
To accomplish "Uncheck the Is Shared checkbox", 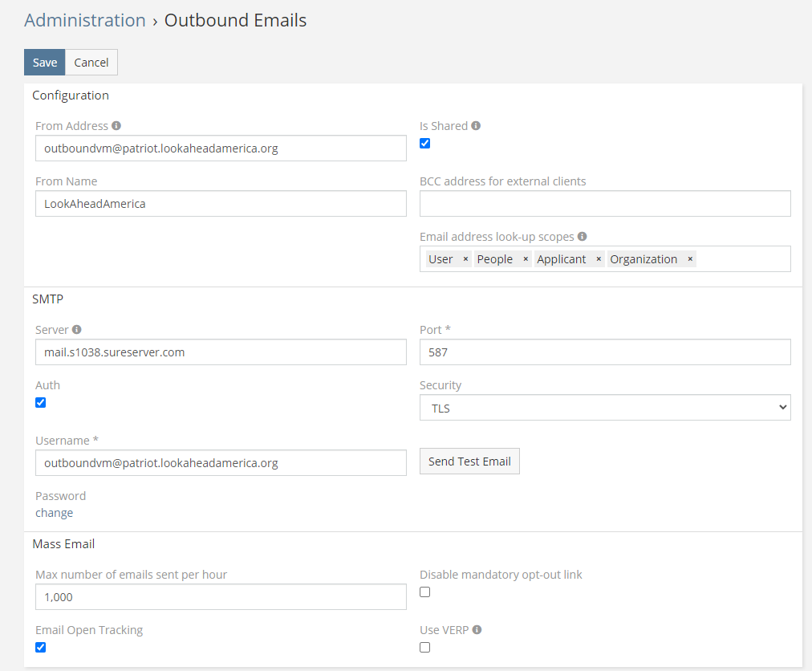I will 425,144.
